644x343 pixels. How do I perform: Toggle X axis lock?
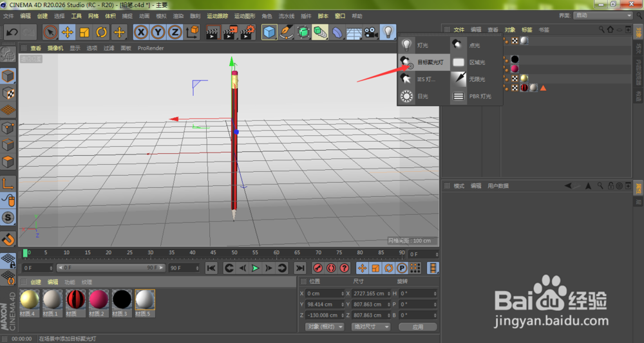(x=141, y=32)
